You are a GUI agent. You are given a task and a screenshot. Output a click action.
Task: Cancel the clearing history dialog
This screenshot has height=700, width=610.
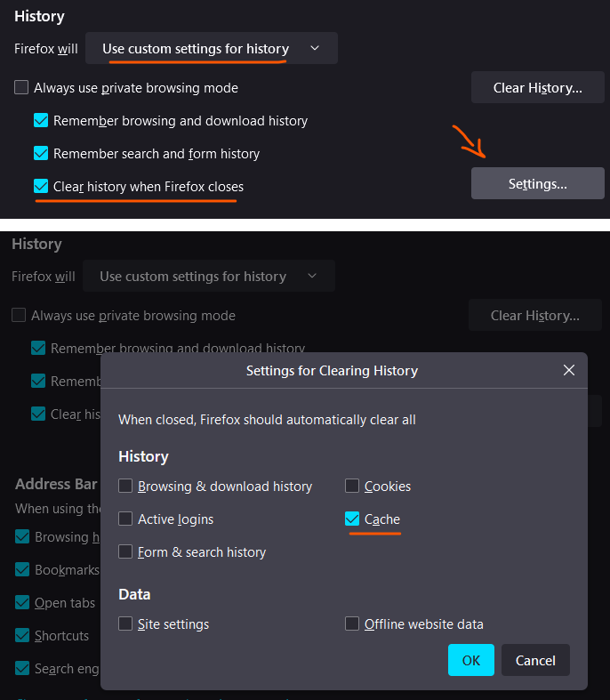click(x=535, y=660)
